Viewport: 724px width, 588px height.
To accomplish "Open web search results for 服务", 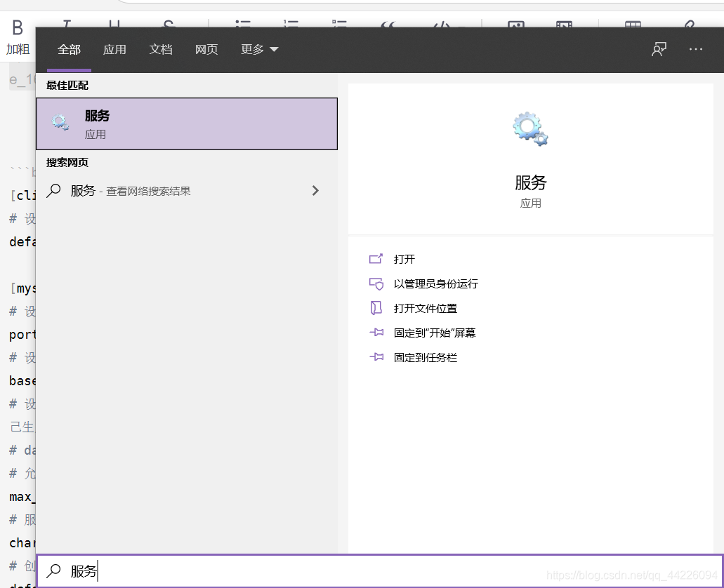I will click(x=187, y=191).
